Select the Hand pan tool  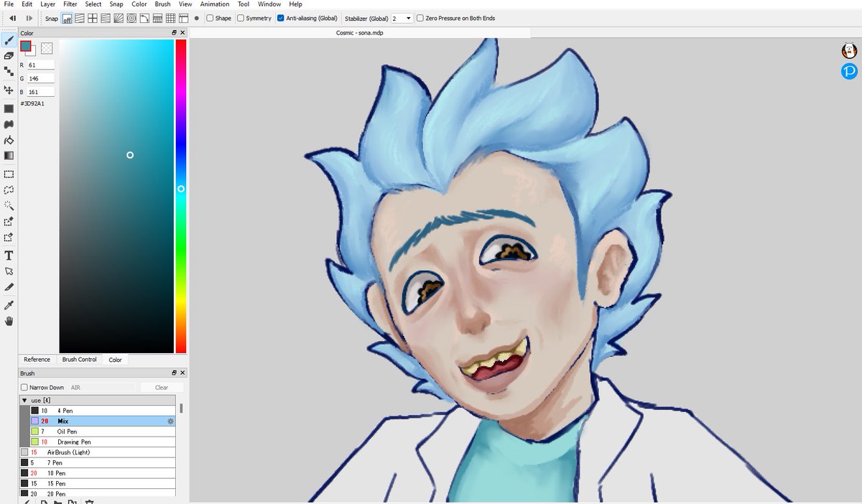(x=9, y=321)
